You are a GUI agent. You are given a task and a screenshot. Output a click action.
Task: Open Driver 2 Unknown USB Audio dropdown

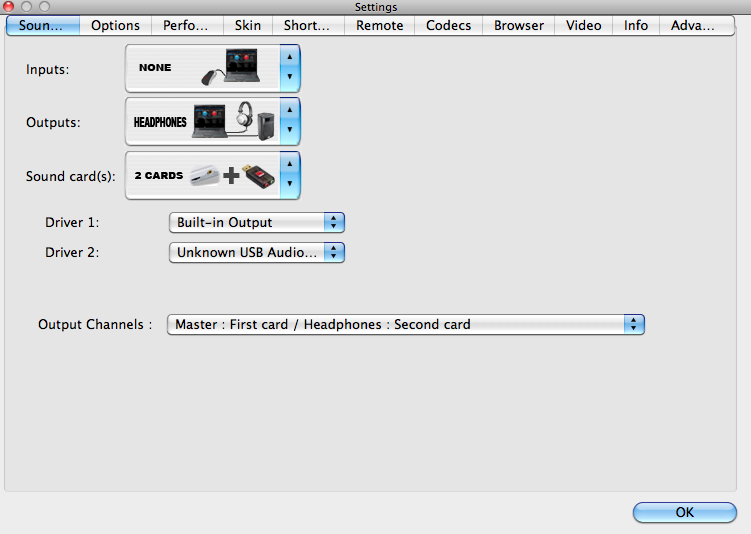point(257,252)
